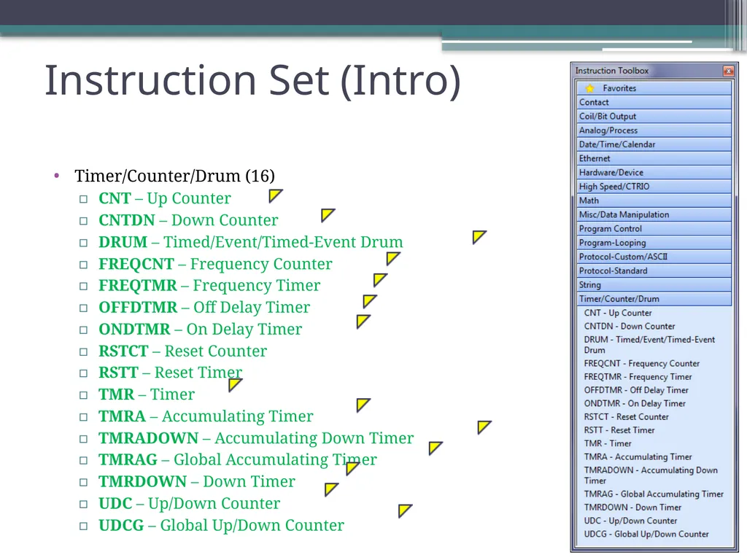
Task: Open the Protocol-Custom/ASCII category
Action: pos(654,257)
